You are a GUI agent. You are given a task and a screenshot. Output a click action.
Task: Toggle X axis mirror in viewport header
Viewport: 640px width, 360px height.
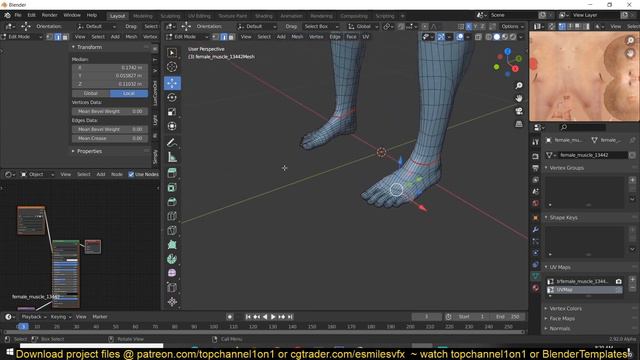coord(469,26)
